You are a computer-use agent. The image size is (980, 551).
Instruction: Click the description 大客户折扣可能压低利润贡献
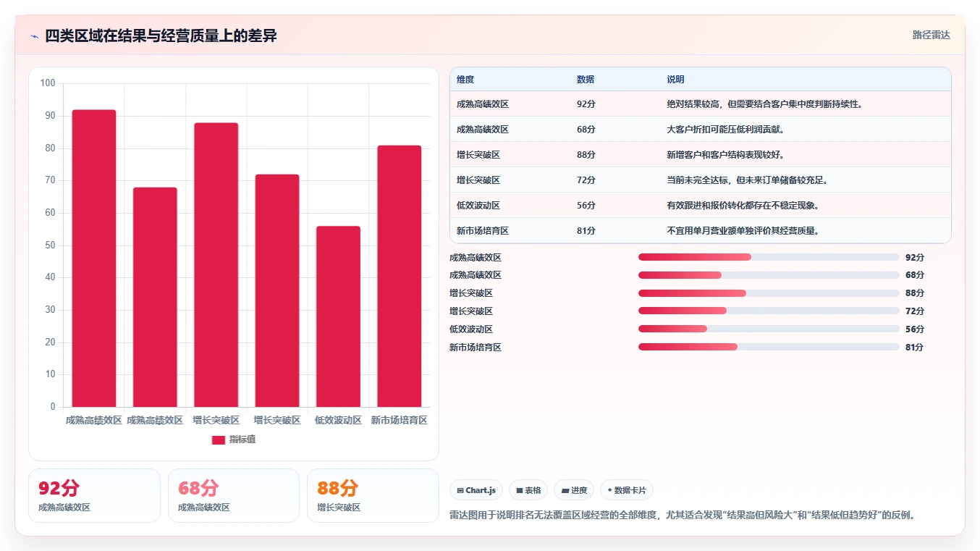pyautogui.click(x=726, y=130)
